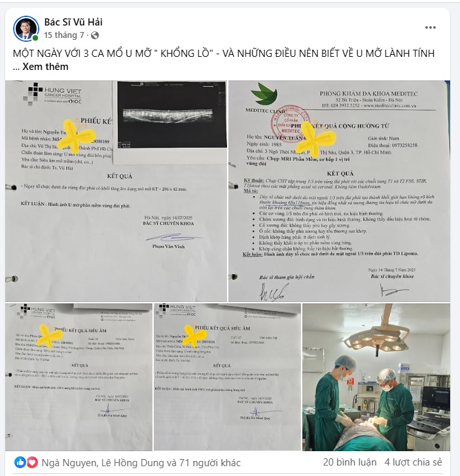Open the operating room surgery photo

coord(376,377)
